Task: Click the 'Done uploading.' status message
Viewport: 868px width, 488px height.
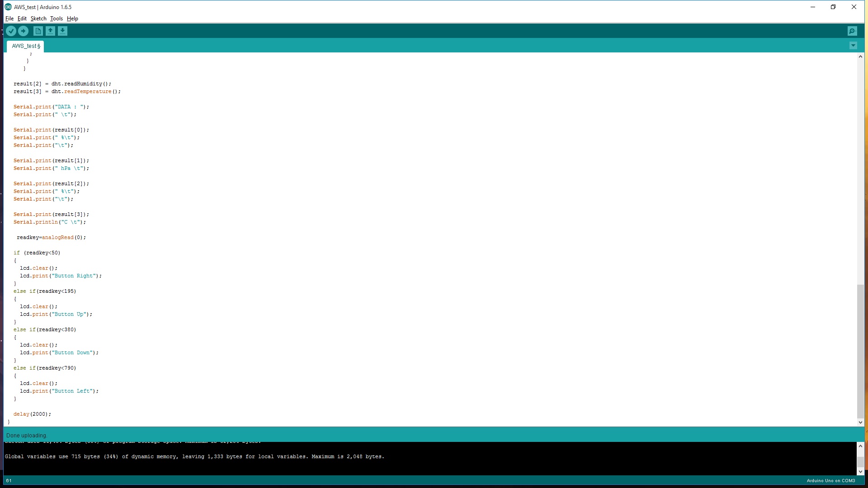Action: (x=27, y=436)
